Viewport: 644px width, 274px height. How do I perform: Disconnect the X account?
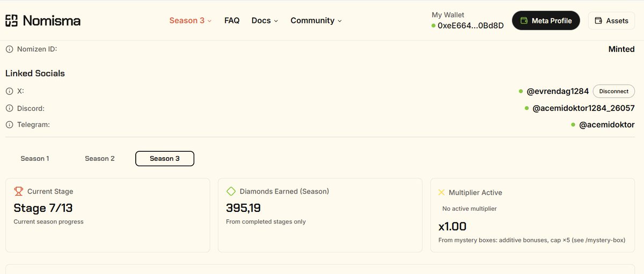[613, 91]
